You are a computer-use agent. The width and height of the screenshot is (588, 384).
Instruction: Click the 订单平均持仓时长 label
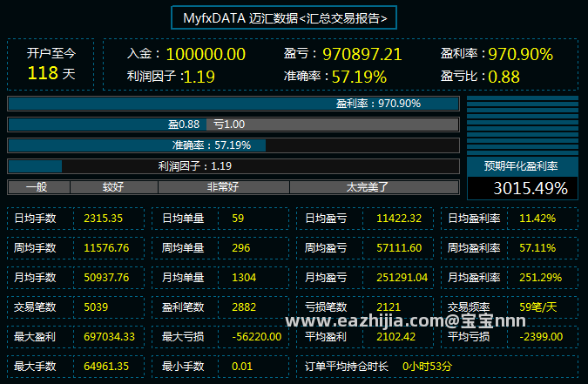347,367
